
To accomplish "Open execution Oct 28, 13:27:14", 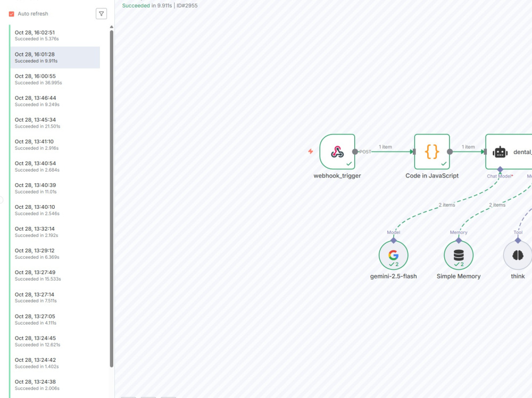I will (55, 298).
